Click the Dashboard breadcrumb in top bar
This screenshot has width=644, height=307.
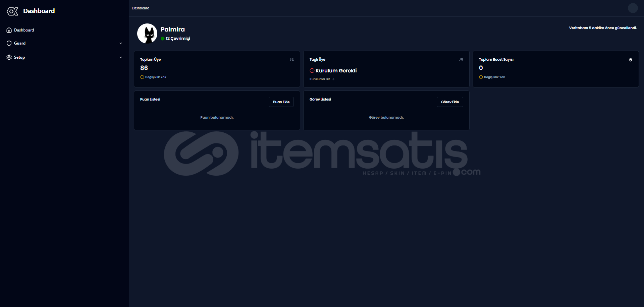141,8
